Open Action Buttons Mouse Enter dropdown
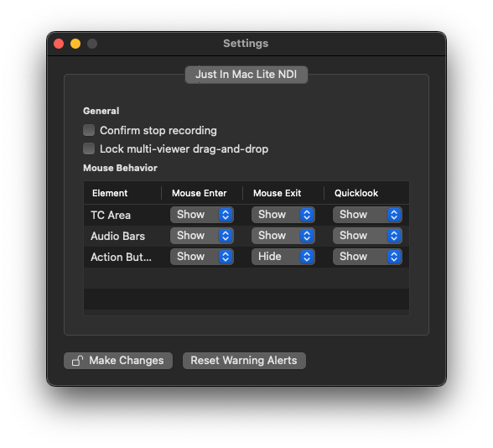This screenshot has height=448, width=493. pos(202,257)
